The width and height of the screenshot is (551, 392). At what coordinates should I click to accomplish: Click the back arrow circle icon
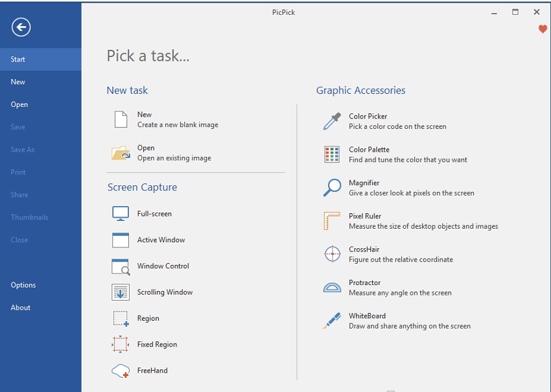(x=21, y=27)
